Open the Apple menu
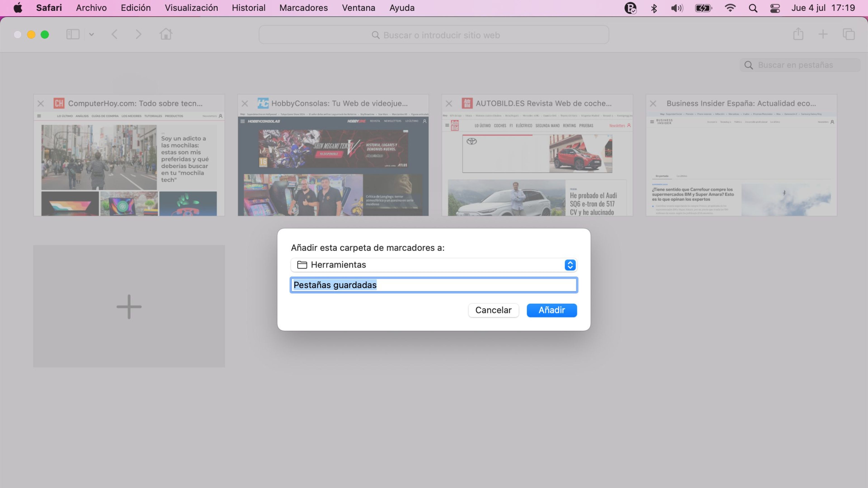 click(18, 8)
